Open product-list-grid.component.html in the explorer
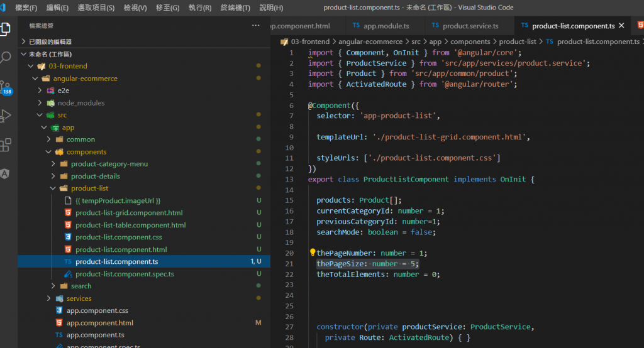 [129, 213]
